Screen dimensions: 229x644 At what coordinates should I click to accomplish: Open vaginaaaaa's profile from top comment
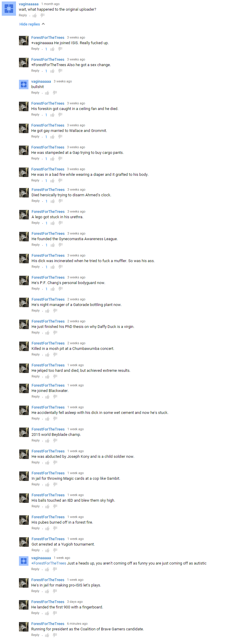point(29,4)
